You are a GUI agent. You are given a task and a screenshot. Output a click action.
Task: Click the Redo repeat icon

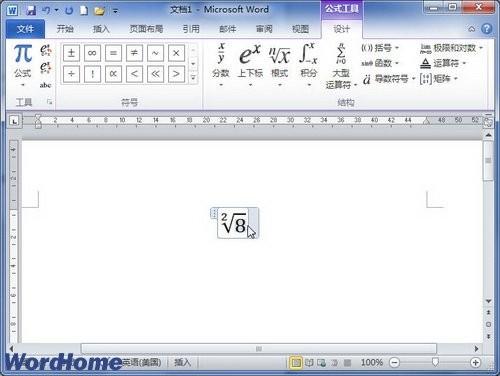[x=69, y=10]
